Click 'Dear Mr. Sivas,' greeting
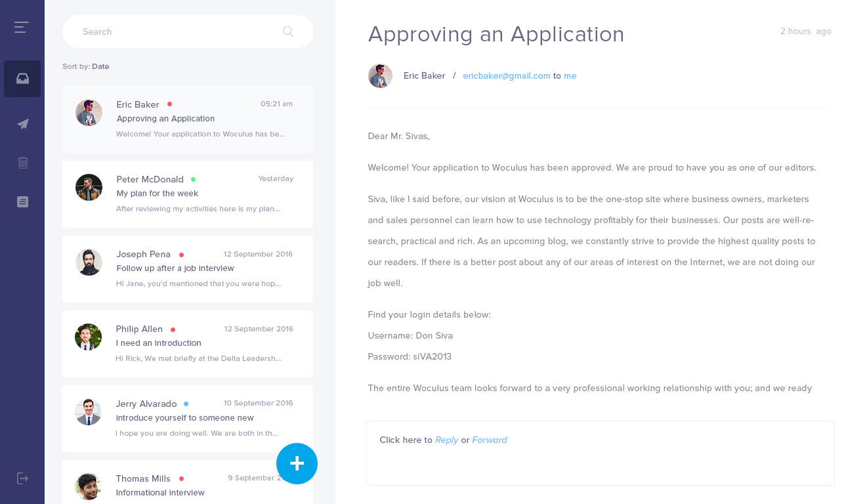Screen dimensions: 867x504 click(x=398, y=136)
